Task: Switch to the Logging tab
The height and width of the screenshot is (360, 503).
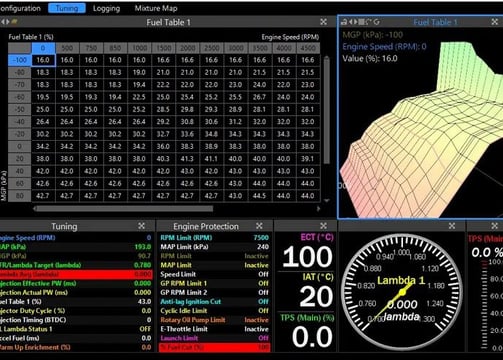Action: coord(106,8)
